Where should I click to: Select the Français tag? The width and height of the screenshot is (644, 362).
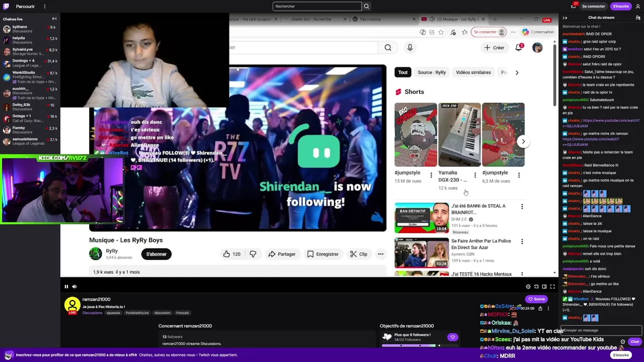(x=183, y=313)
